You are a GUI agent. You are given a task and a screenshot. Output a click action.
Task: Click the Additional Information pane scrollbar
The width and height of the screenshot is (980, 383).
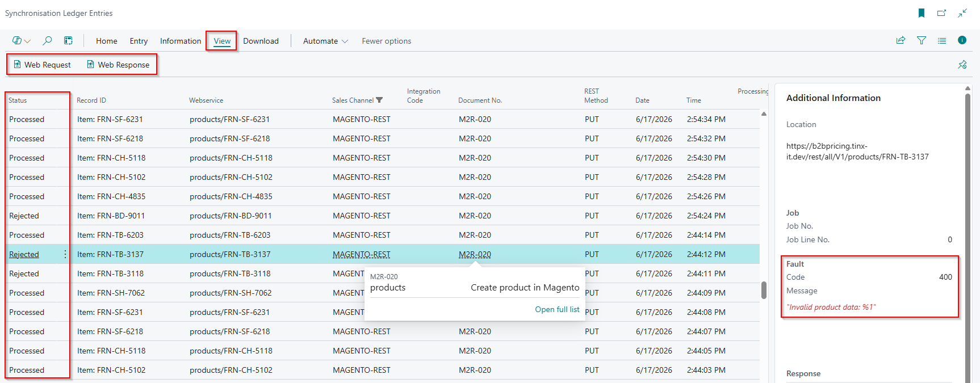968,238
